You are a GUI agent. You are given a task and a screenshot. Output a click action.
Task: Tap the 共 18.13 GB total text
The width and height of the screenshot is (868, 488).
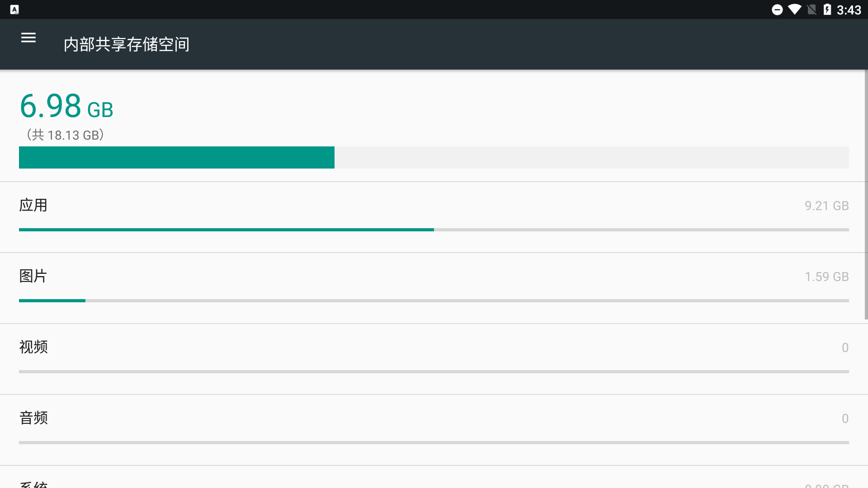(66, 135)
